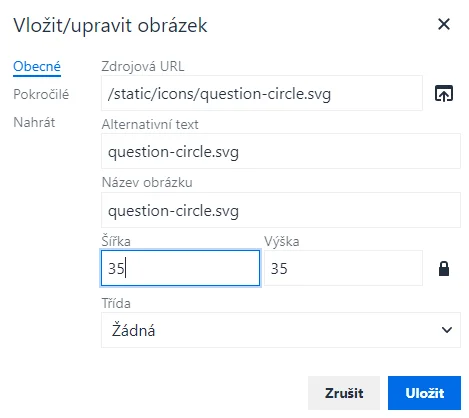Click the Výška height field
The width and height of the screenshot is (469, 418).
coord(343,268)
